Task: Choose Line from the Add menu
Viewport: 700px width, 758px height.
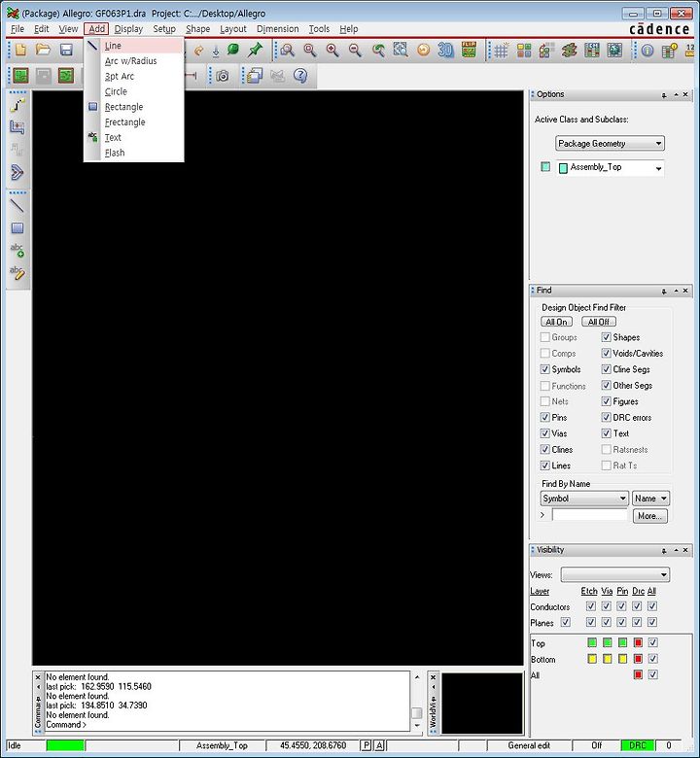Action: pos(134,46)
